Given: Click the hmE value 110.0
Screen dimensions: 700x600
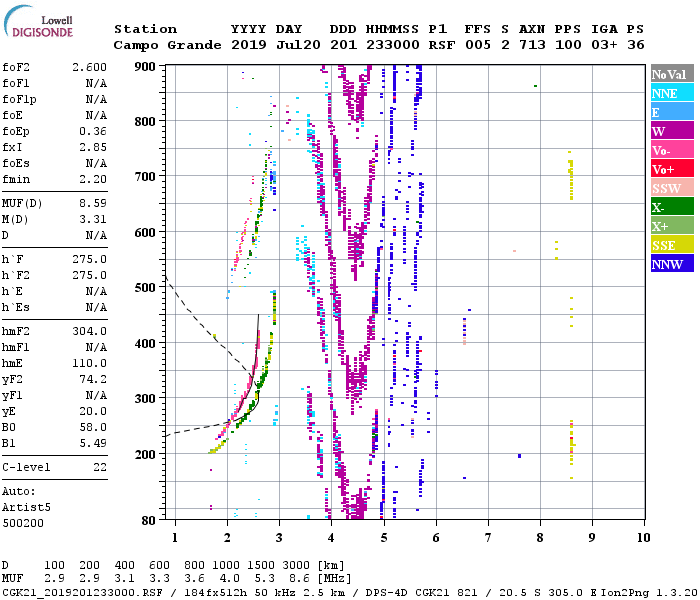Looking at the screenshot, I should [90, 363].
